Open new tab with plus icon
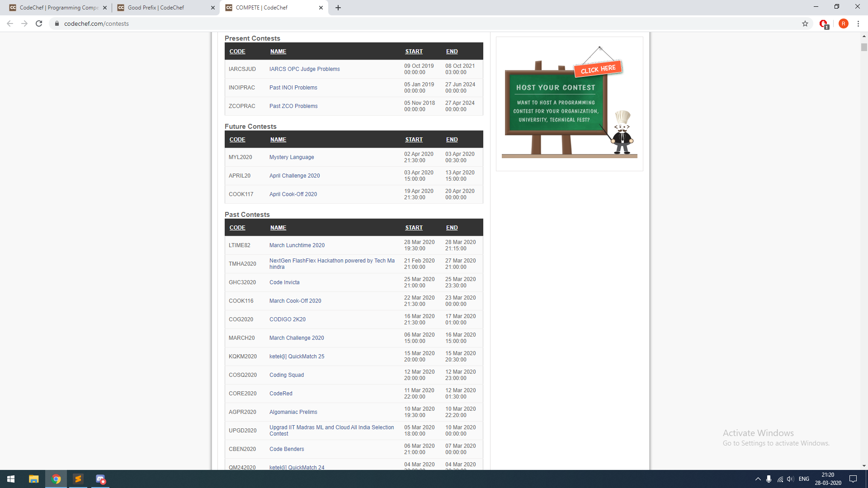The height and width of the screenshot is (488, 868). (338, 8)
